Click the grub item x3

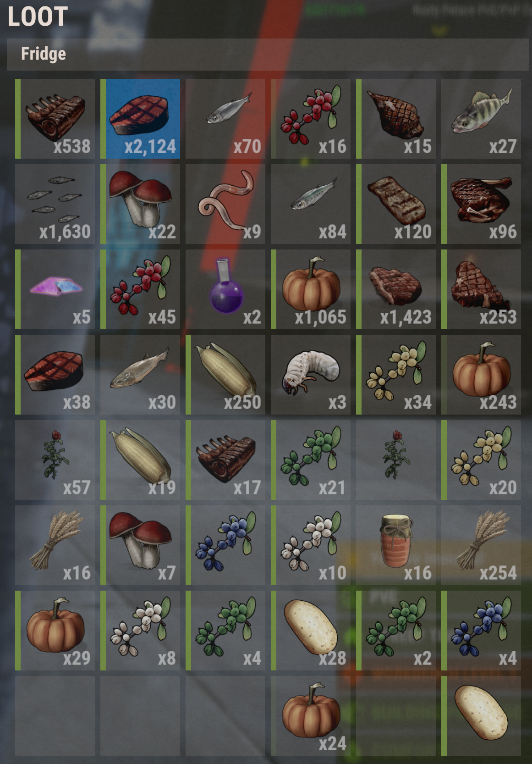click(x=311, y=375)
